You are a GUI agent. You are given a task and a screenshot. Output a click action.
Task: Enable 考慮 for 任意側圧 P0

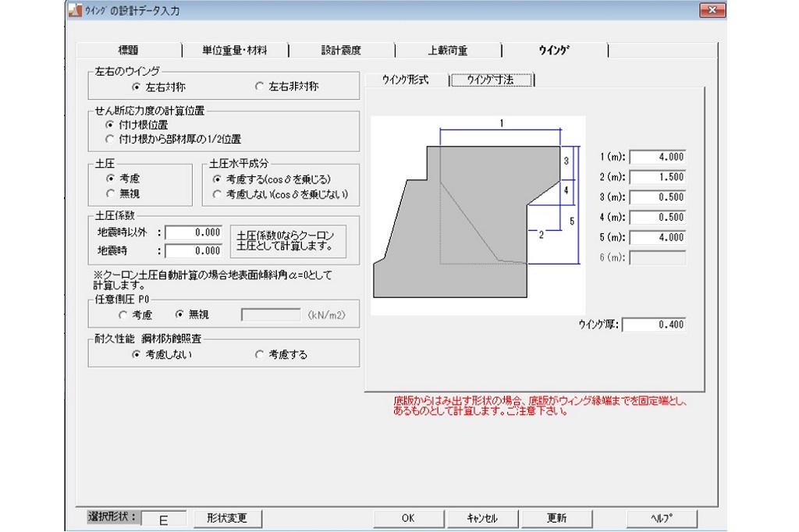coord(123,315)
